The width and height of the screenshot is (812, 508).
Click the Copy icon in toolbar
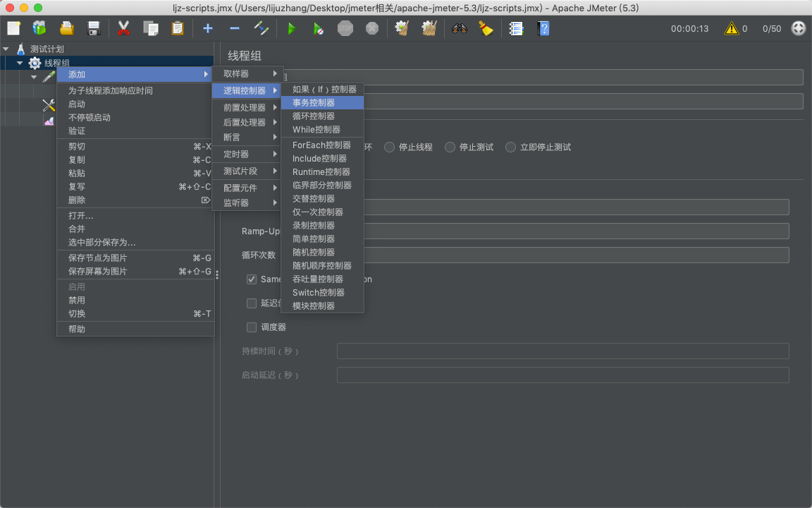pyautogui.click(x=151, y=28)
